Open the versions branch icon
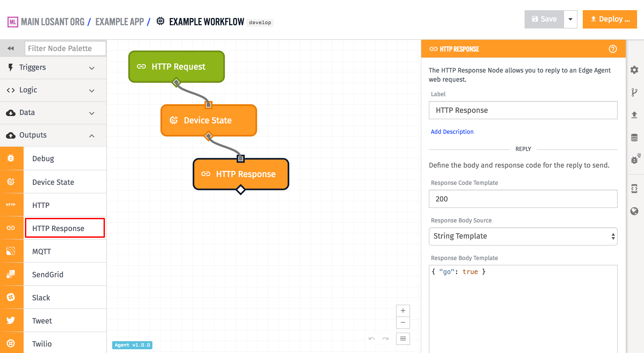Image resolution: width=644 pixels, height=353 pixels. [x=634, y=92]
